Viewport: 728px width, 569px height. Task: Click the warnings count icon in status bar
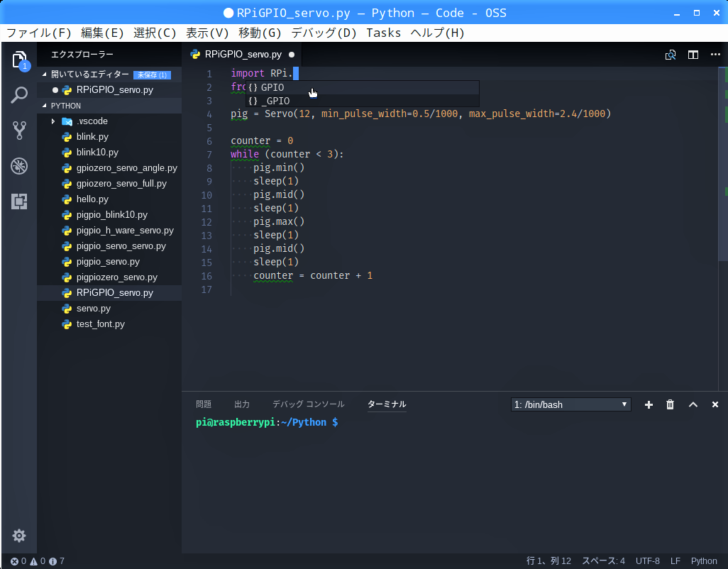tap(38, 561)
